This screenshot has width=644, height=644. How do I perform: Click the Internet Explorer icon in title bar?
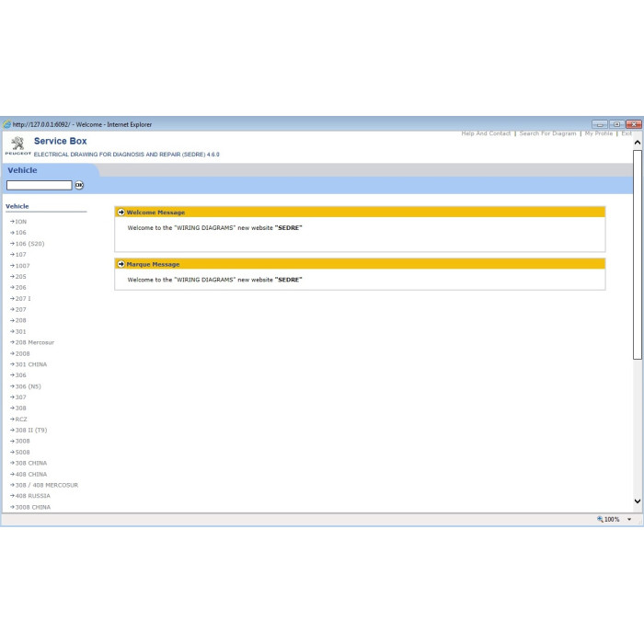tap(7, 124)
